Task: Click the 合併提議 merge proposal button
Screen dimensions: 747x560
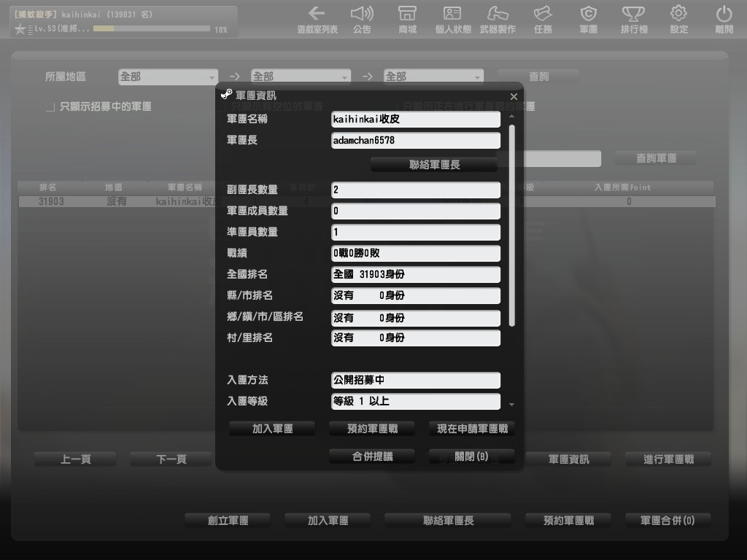Action: pos(372,456)
